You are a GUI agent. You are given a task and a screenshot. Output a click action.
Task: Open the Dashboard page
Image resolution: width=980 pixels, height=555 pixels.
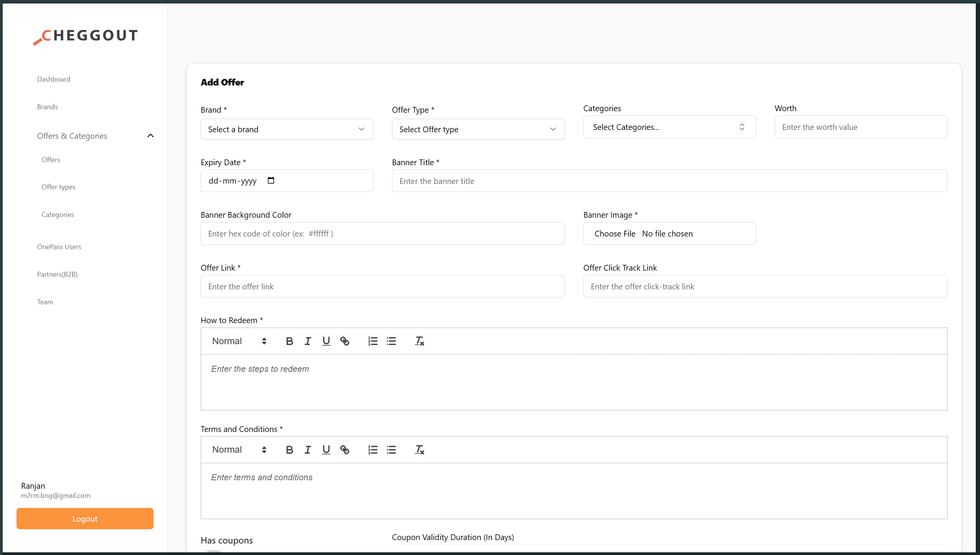[x=54, y=79]
